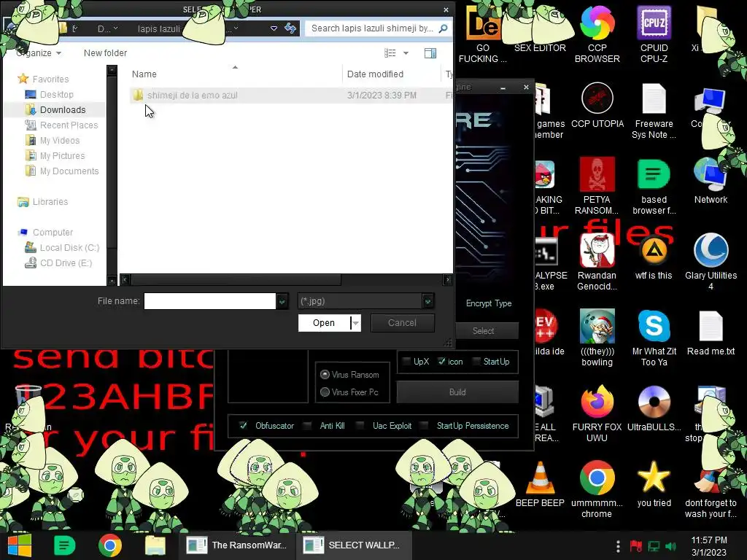Open the UltraBULLS disc icon
Screen dimensions: 747x560
pyautogui.click(x=654, y=408)
